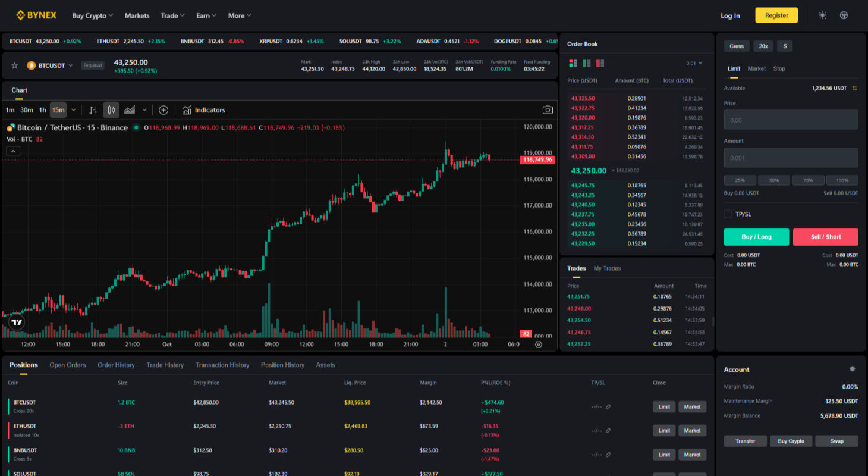Click the Buy / Long button

pyautogui.click(x=756, y=237)
